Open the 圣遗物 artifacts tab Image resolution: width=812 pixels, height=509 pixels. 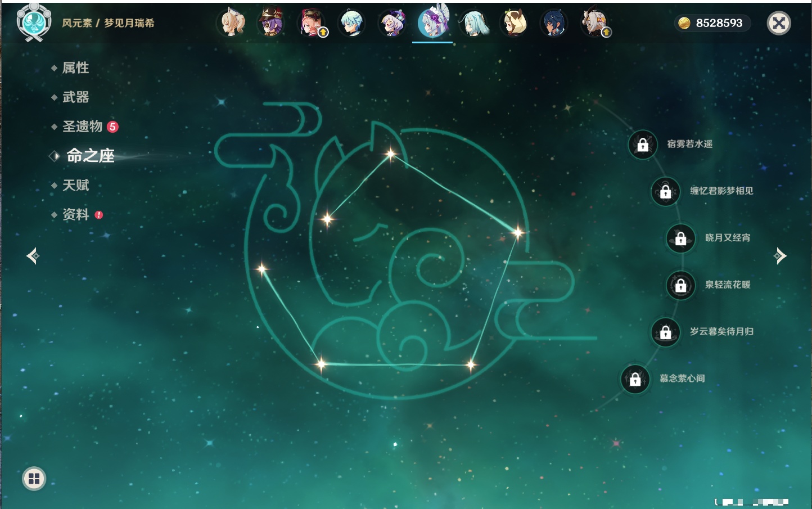[82, 127]
